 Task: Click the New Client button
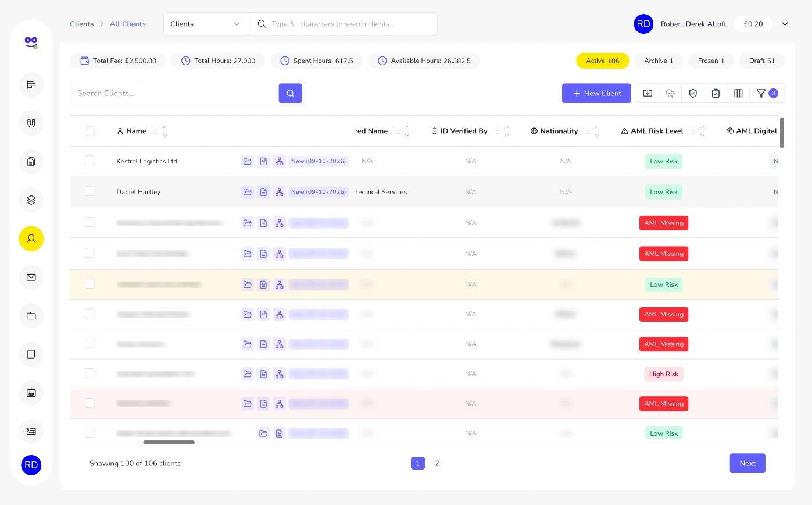click(x=596, y=93)
